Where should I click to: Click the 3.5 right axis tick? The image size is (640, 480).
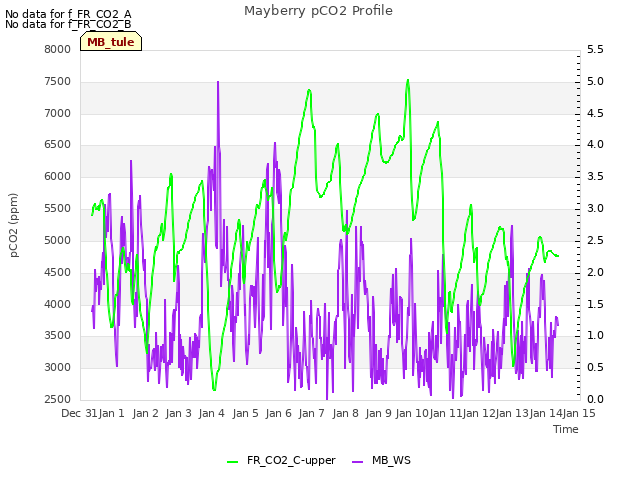pyautogui.click(x=595, y=176)
